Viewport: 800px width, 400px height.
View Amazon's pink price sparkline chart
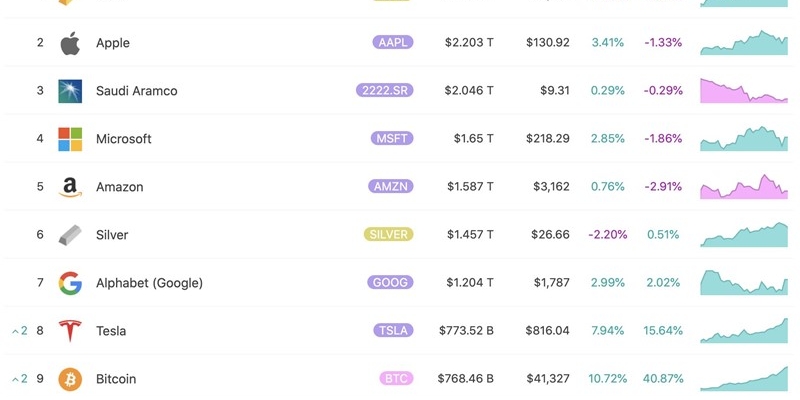(744, 186)
